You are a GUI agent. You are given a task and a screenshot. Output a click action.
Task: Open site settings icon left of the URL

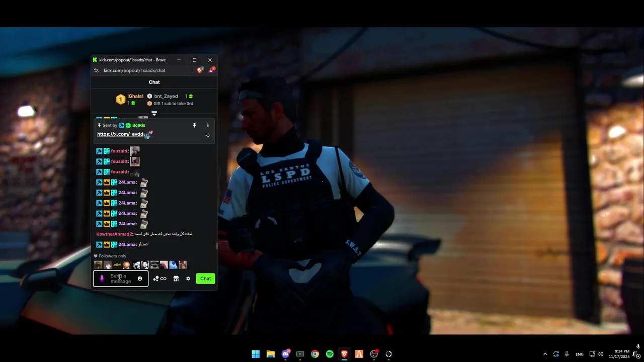point(96,70)
